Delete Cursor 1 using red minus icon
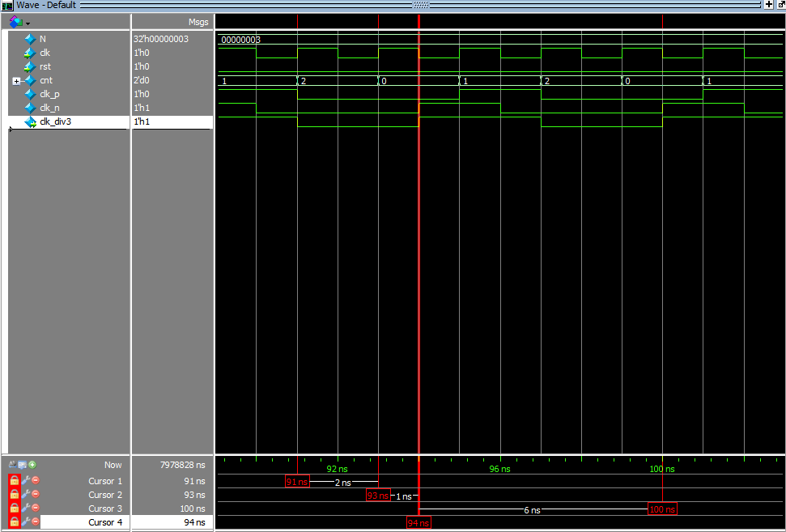786x532 pixels. coord(35,481)
